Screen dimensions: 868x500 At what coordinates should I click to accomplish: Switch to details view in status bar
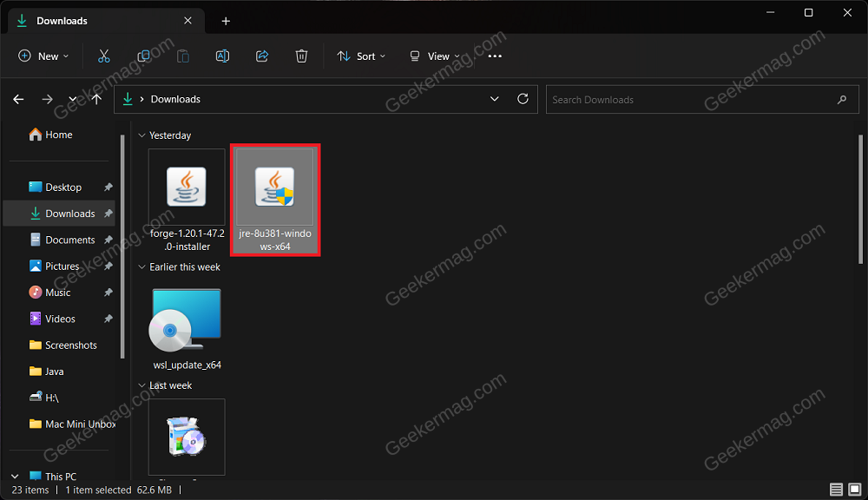point(836,490)
